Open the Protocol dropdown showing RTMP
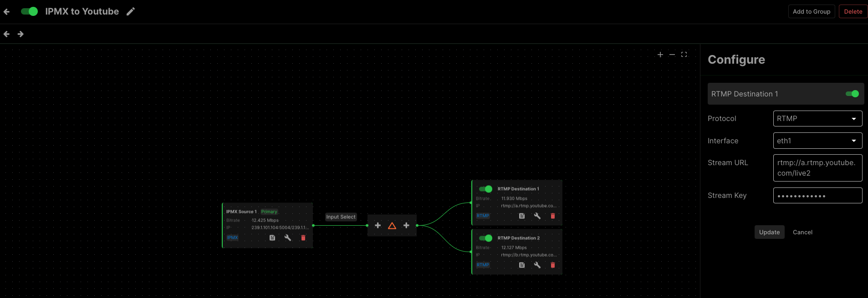The height and width of the screenshot is (298, 868). click(x=817, y=119)
